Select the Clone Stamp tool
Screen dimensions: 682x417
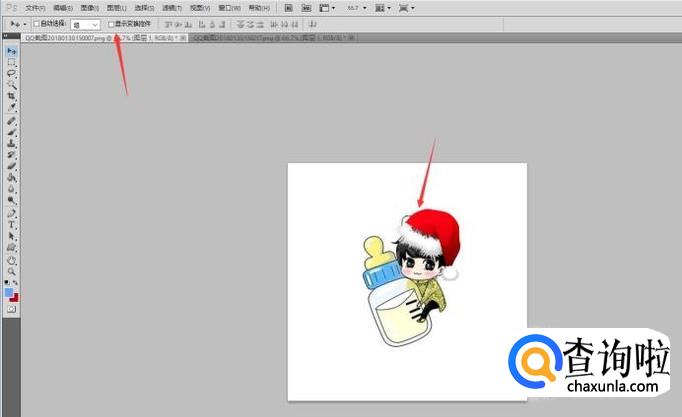12,143
